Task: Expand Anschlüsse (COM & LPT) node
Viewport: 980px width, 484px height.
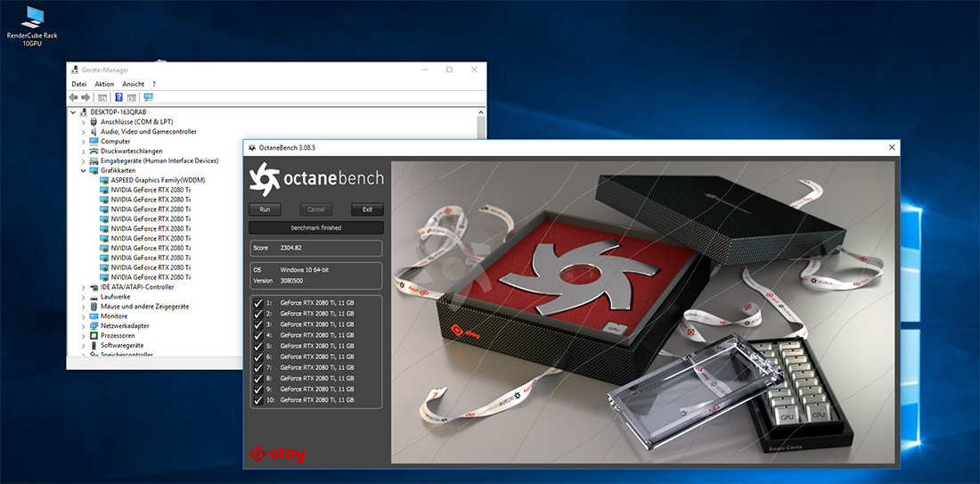Action: coord(83,122)
